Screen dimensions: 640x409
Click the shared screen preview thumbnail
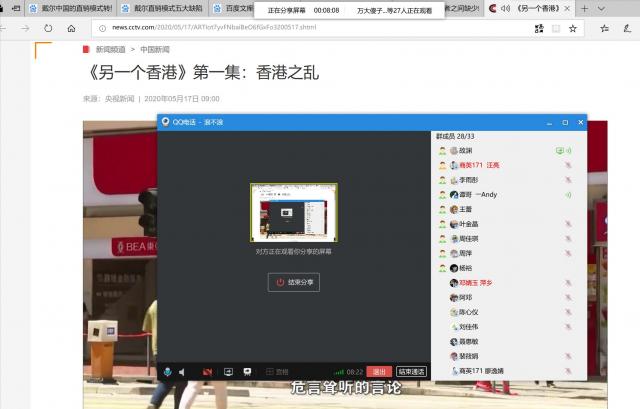tap(294, 212)
